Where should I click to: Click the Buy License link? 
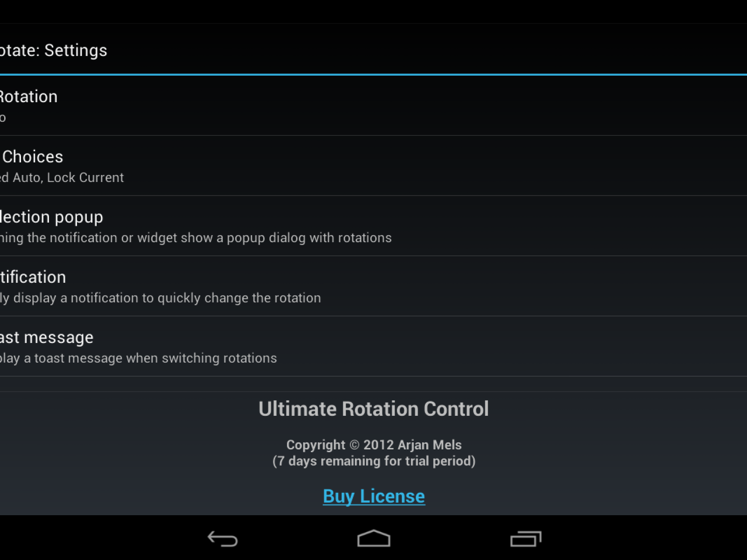pyautogui.click(x=374, y=496)
